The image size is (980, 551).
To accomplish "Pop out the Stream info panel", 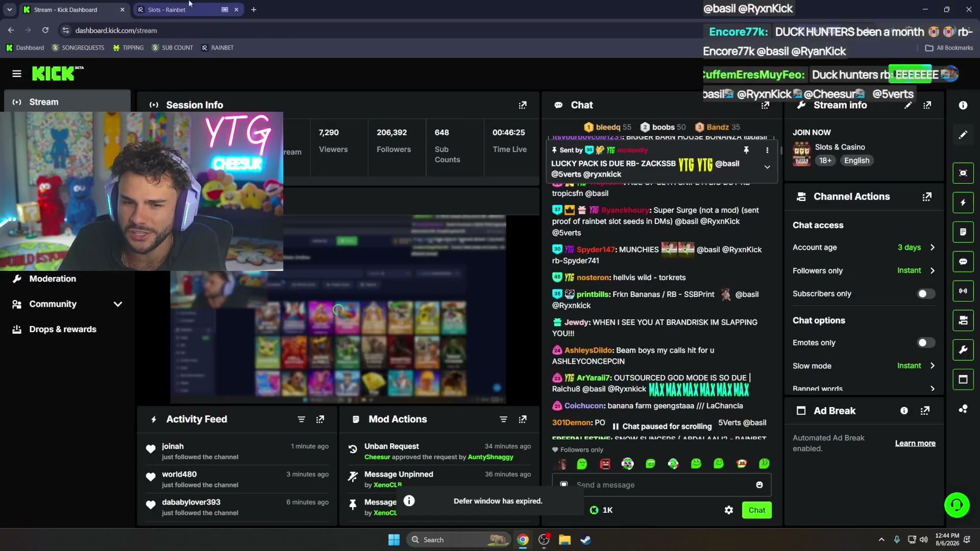I will pyautogui.click(x=927, y=105).
